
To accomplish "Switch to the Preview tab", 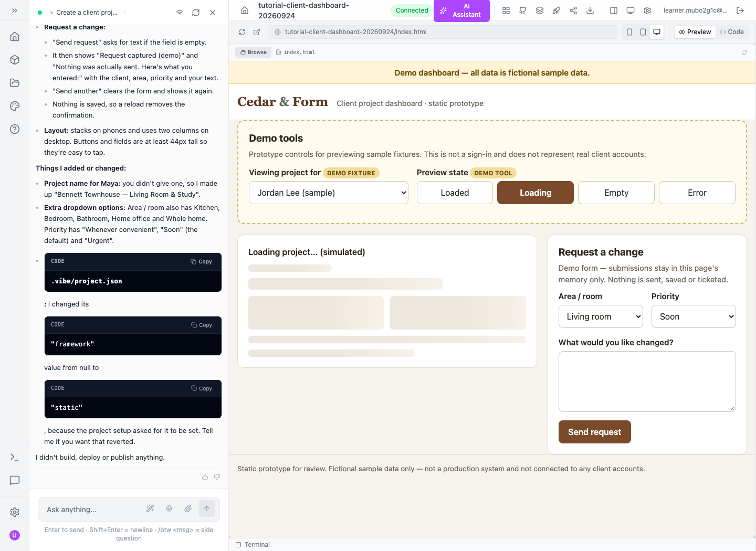I will (695, 32).
